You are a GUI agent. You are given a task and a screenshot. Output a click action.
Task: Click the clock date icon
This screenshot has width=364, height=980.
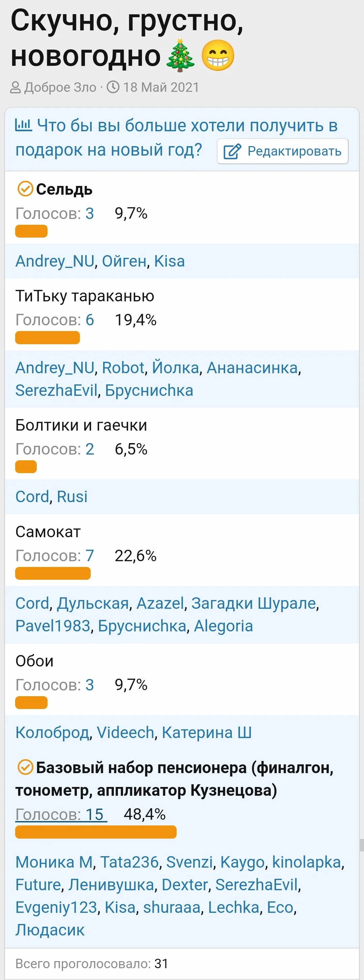pos(113,87)
